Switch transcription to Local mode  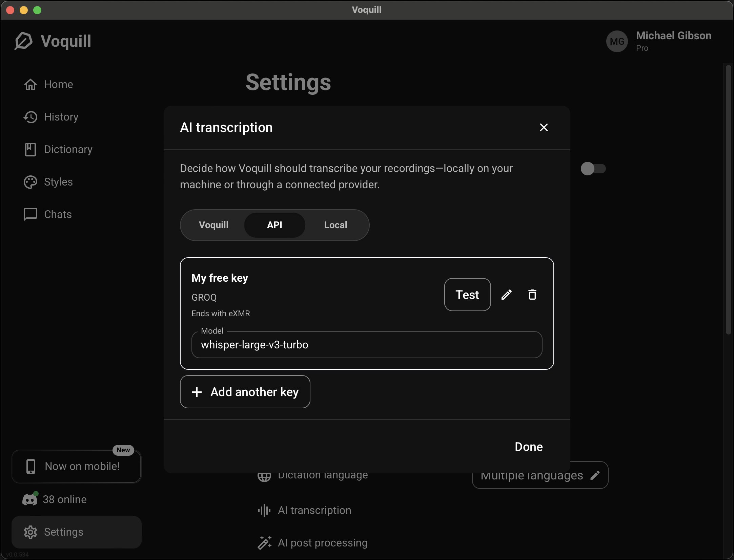pos(335,225)
